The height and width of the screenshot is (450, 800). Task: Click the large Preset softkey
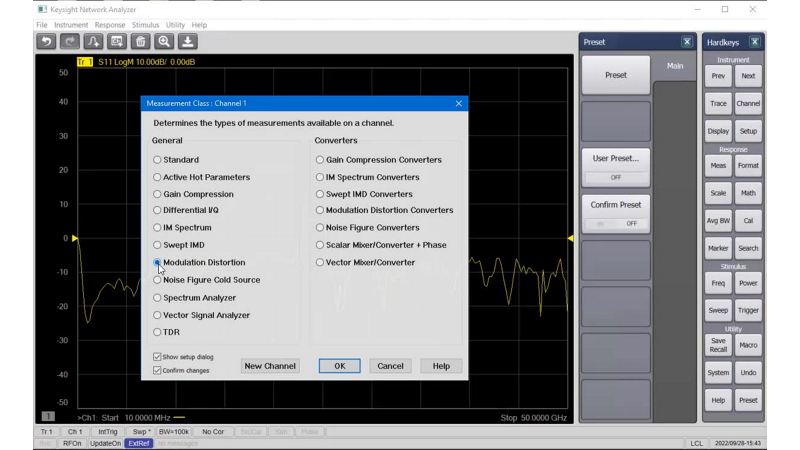click(x=616, y=75)
